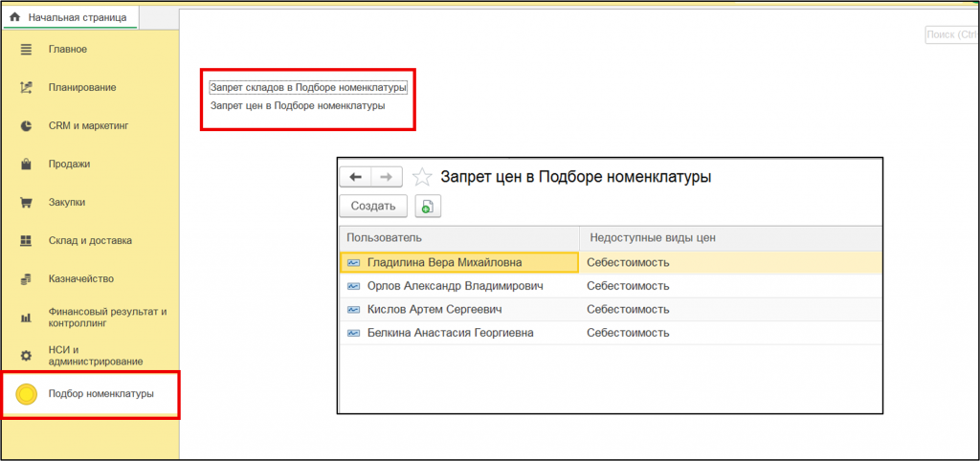Click the chart icon beside Планирование
980x461 pixels.
pyautogui.click(x=26, y=87)
